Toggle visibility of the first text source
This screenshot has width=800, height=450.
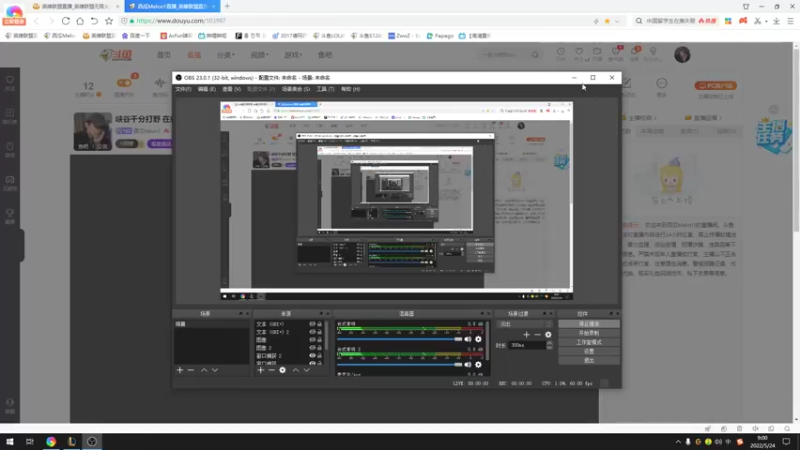click(x=312, y=324)
